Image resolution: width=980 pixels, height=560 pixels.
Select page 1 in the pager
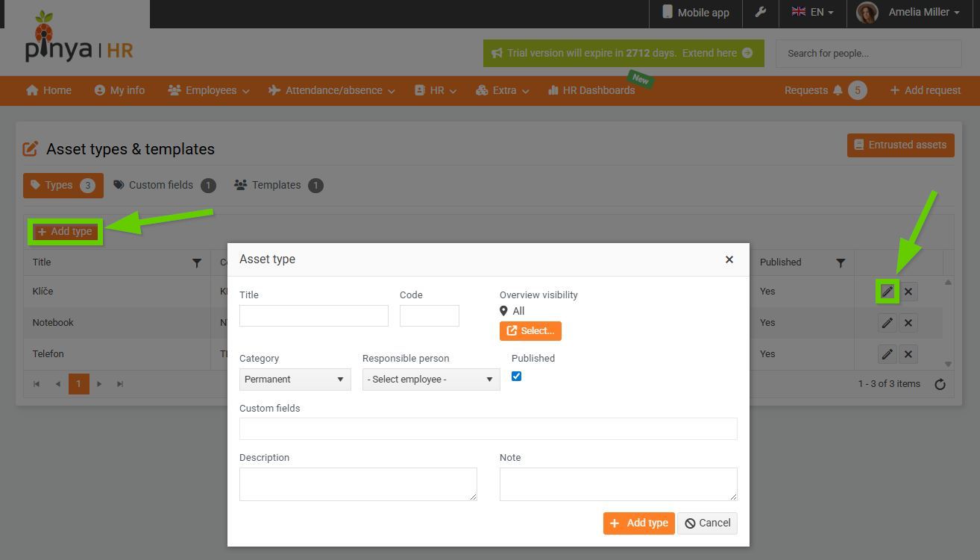point(78,384)
